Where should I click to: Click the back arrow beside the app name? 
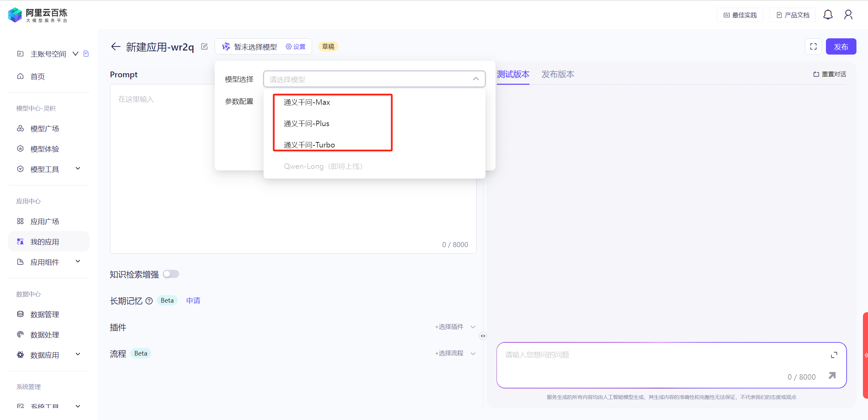click(x=116, y=46)
